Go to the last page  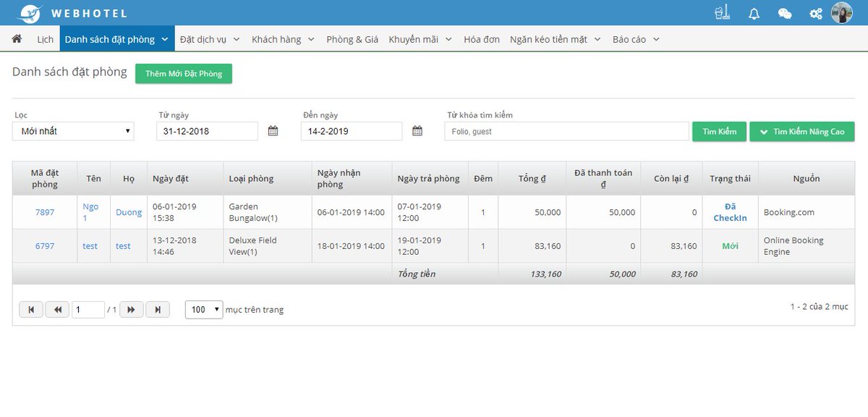[x=158, y=310]
